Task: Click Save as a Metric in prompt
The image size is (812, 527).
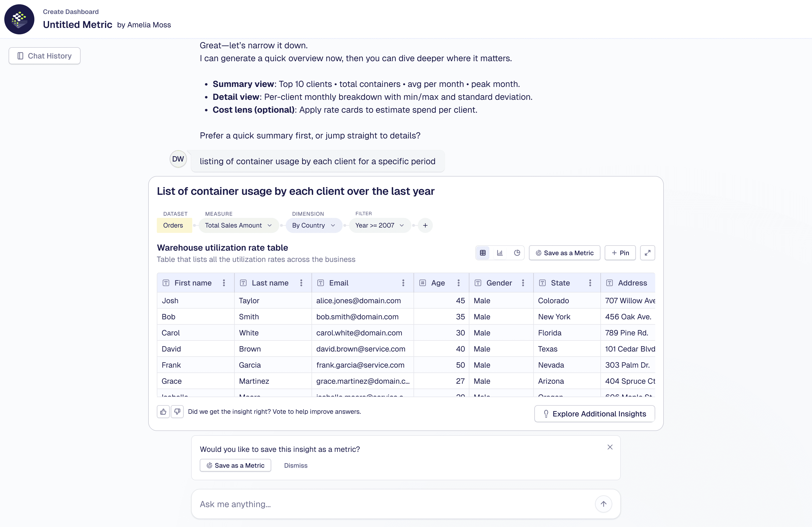Action: pyautogui.click(x=235, y=466)
